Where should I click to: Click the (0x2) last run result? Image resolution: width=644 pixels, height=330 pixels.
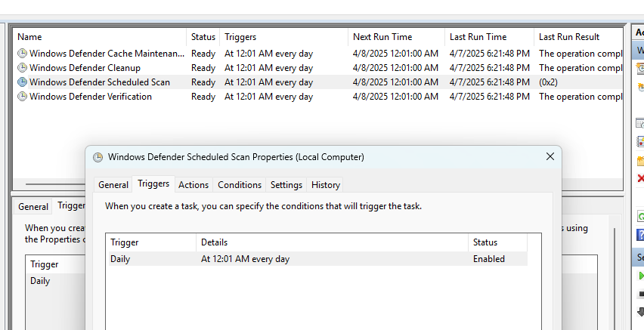click(x=548, y=82)
